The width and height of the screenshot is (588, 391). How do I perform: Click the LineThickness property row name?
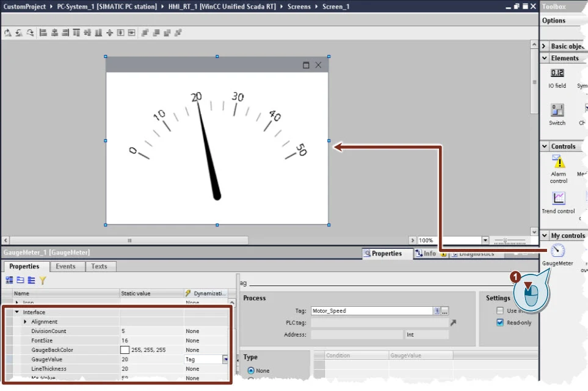click(49, 369)
